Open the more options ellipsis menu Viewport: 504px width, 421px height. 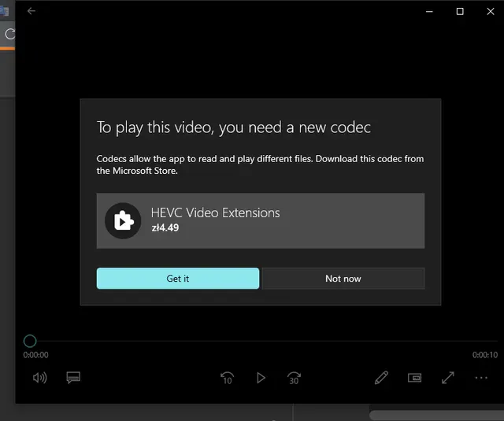(481, 378)
